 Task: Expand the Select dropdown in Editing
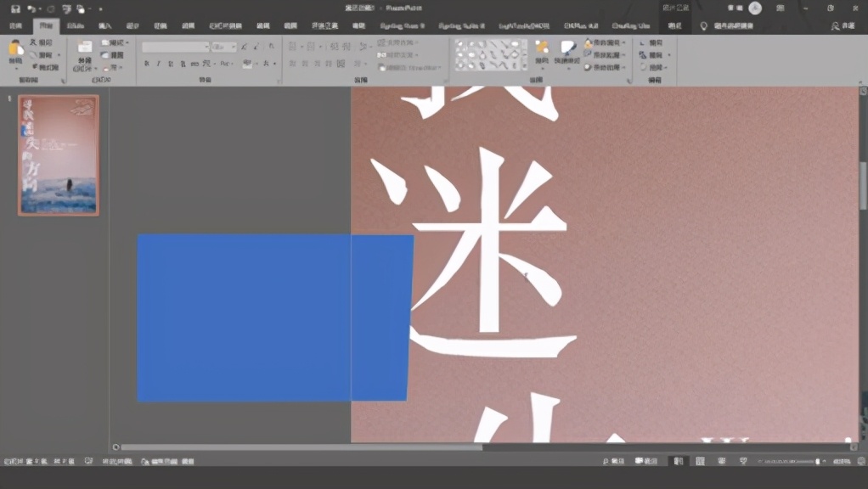(x=654, y=67)
